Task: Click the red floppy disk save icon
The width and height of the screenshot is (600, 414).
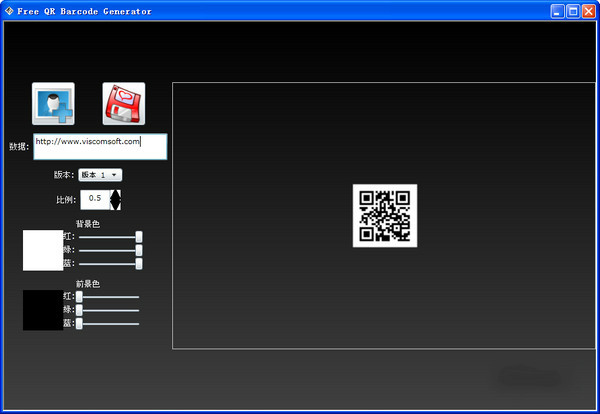Action: (x=124, y=104)
